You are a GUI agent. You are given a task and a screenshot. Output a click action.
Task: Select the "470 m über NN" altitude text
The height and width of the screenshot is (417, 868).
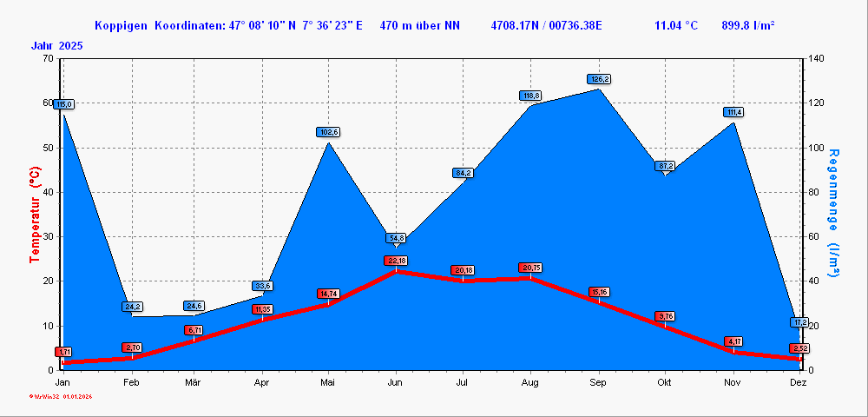[420, 25]
